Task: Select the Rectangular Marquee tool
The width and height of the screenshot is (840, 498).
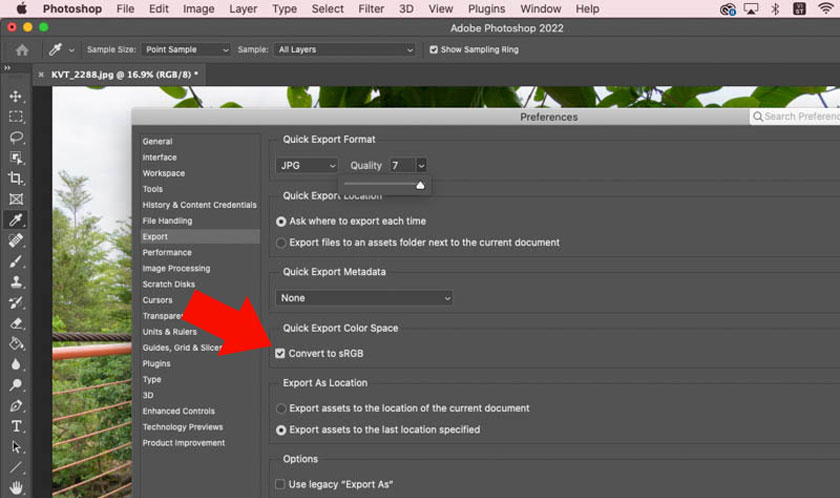Action: [16, 117]
